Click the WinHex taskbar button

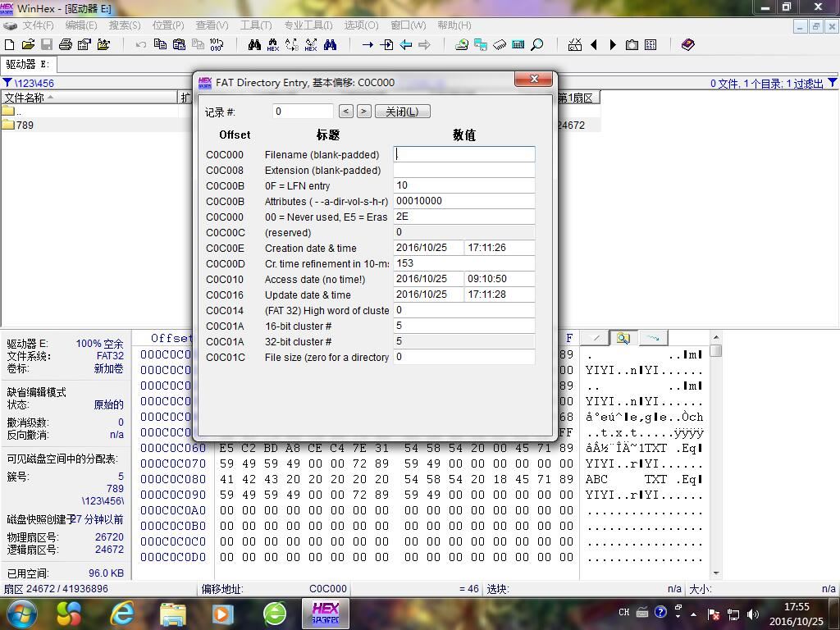pos(325,614)
